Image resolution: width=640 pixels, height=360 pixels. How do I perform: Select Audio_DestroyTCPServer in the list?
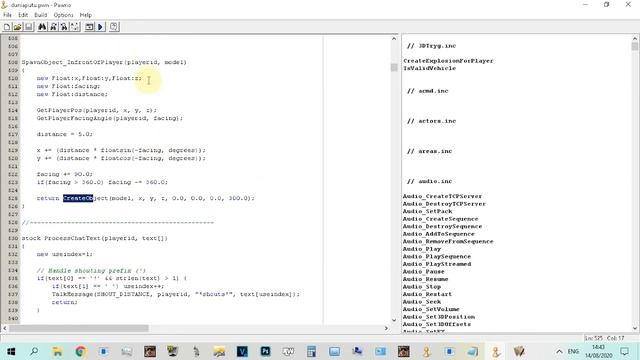click(444, 204)
